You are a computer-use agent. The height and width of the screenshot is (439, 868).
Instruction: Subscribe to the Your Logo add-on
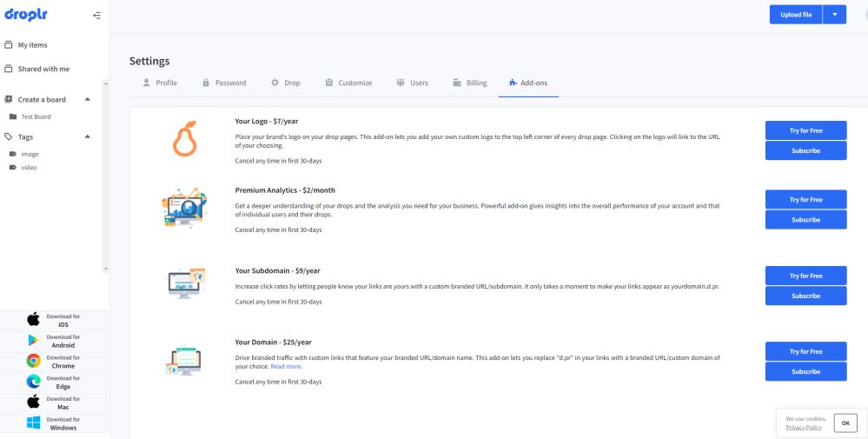(806, 150)
